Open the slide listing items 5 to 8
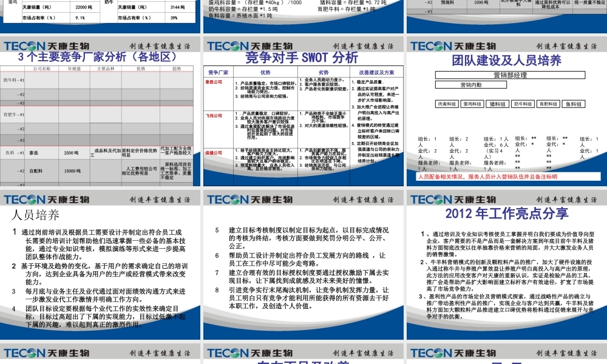The height and width of the screenshot is (364, 607). (x=303, y=265)
